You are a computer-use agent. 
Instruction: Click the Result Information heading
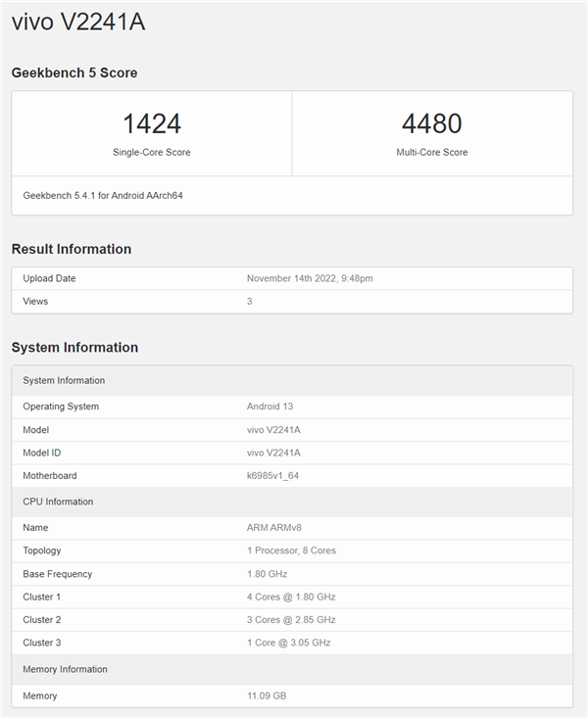[x=72, y=249]
